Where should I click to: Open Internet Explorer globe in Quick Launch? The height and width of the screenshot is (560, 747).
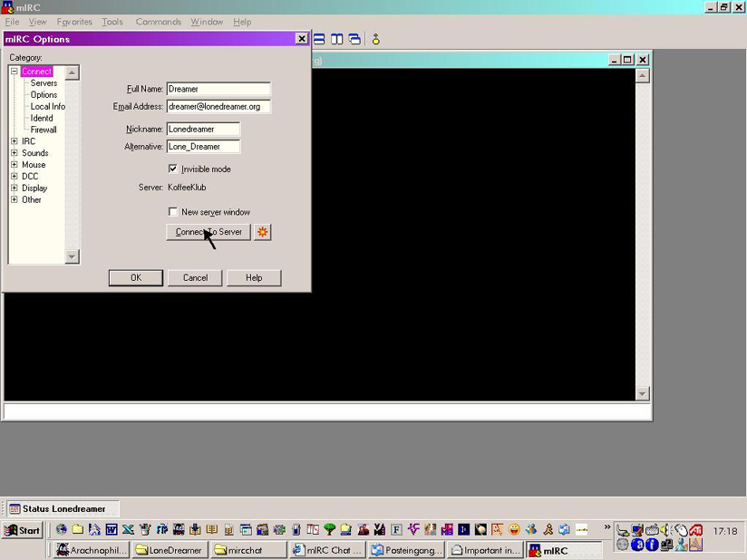[x=61, y=529]
